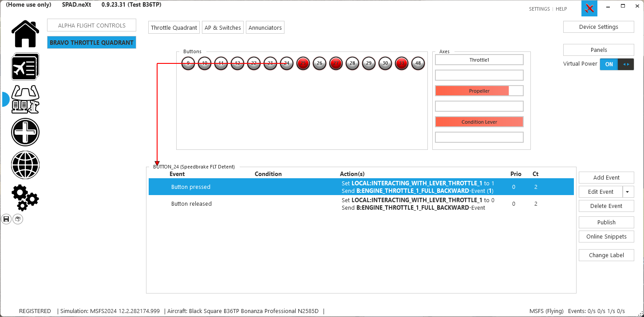This screenshot has height=317, width=644.
Task: Switch to the AP & Switches tab
Action: tap(222, 27)
